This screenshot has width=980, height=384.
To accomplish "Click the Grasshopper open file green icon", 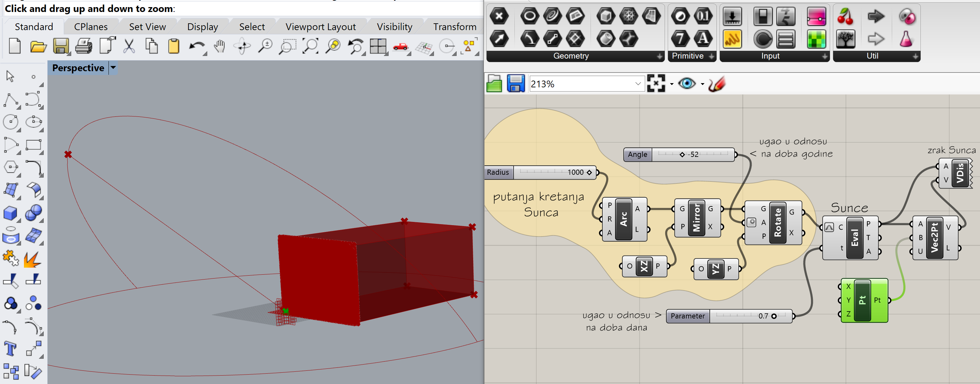I will click(494, 83).
